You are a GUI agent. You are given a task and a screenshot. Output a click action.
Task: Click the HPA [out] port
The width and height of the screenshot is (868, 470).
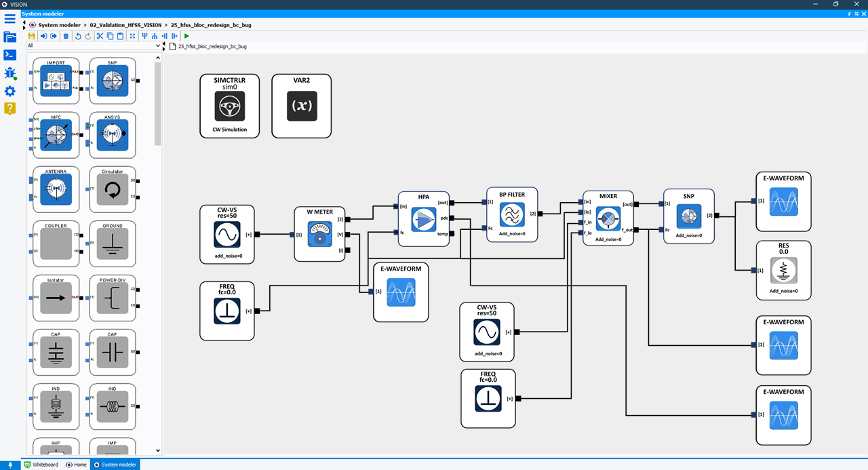(452, 202)
